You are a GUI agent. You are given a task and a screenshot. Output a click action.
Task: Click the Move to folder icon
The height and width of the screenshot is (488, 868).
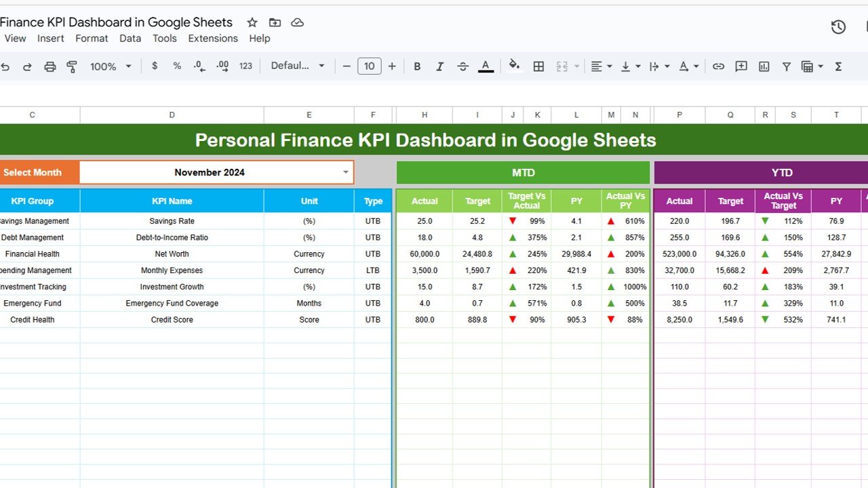click(x=275, y=22)
